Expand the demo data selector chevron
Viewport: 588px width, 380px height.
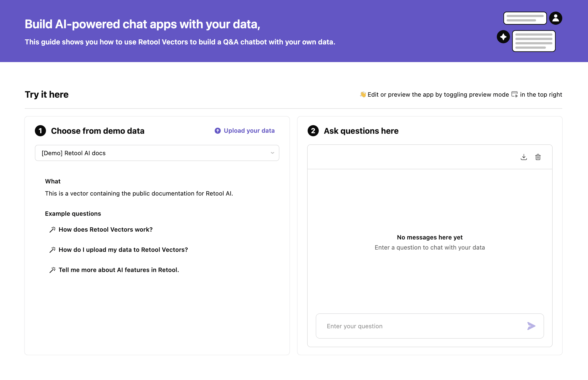pyautogui.click(x=272, y=153)
